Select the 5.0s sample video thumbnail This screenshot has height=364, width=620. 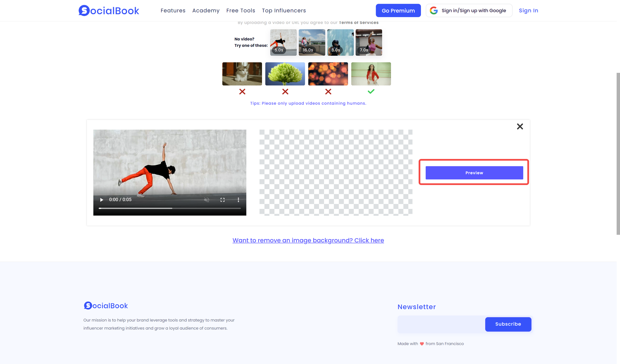coord(283,42)
